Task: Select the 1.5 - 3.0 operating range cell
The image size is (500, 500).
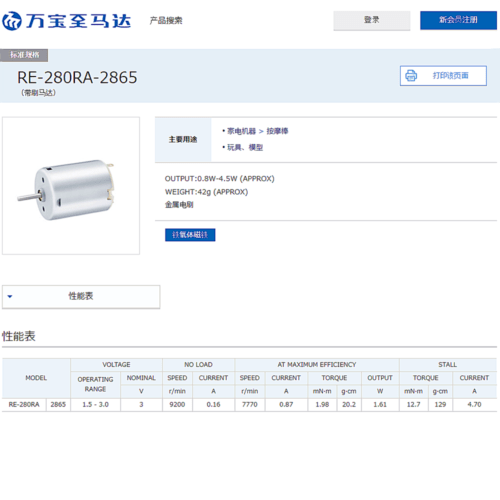Action: [95, 404]
